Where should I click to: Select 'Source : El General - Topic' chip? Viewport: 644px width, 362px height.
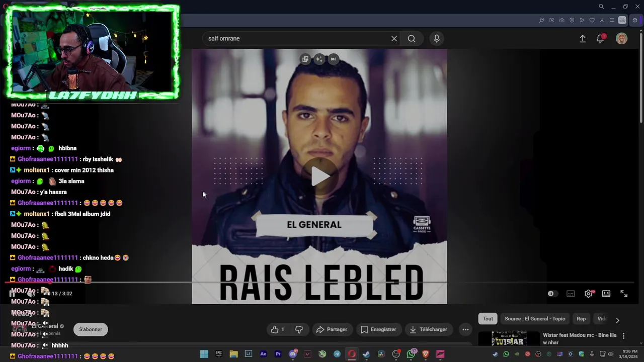535,319
